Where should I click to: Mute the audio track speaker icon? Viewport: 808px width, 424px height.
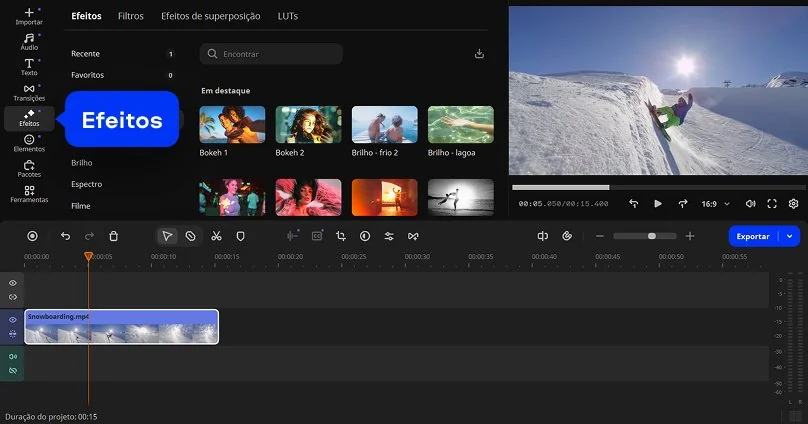tap(13, 357)
